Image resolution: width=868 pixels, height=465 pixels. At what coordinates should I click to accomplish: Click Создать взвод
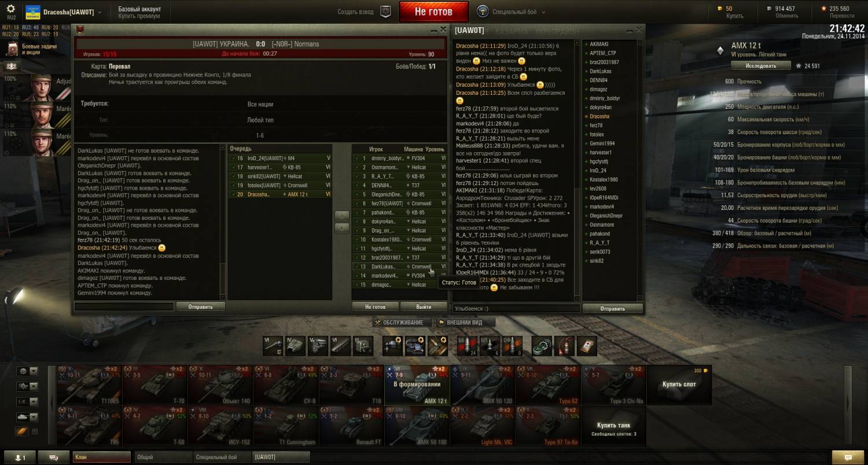click(355, 12)
